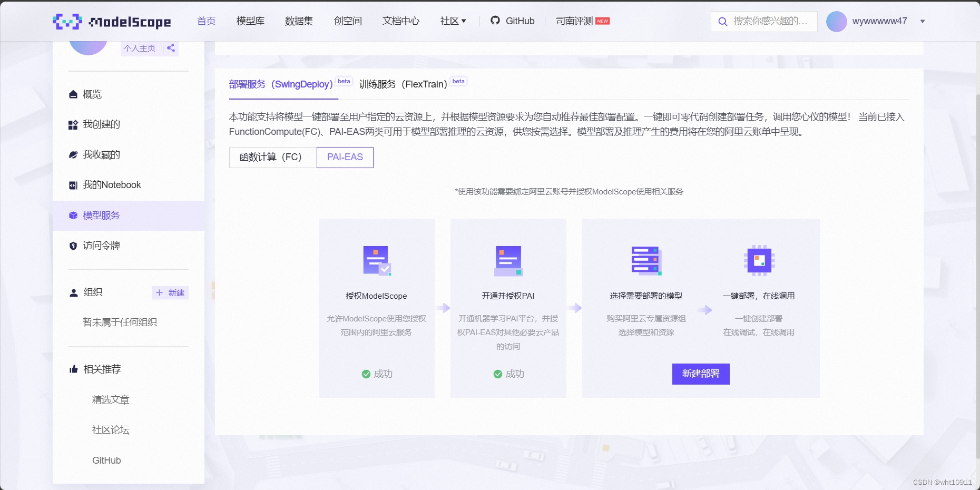Open 文档中心 in the top navigation
This screenshot has width=980, height=490.
[x=401, y=21]
